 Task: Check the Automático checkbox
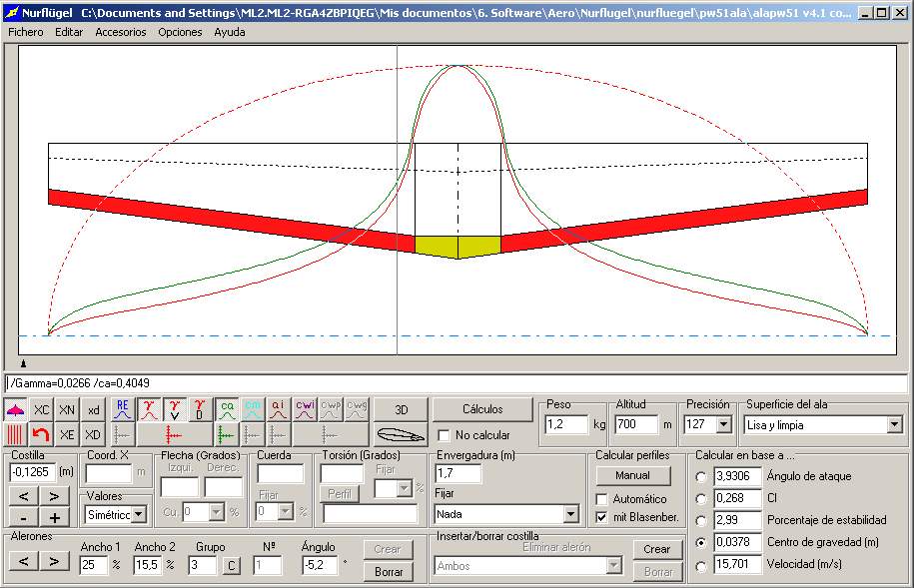coord(602,498)
